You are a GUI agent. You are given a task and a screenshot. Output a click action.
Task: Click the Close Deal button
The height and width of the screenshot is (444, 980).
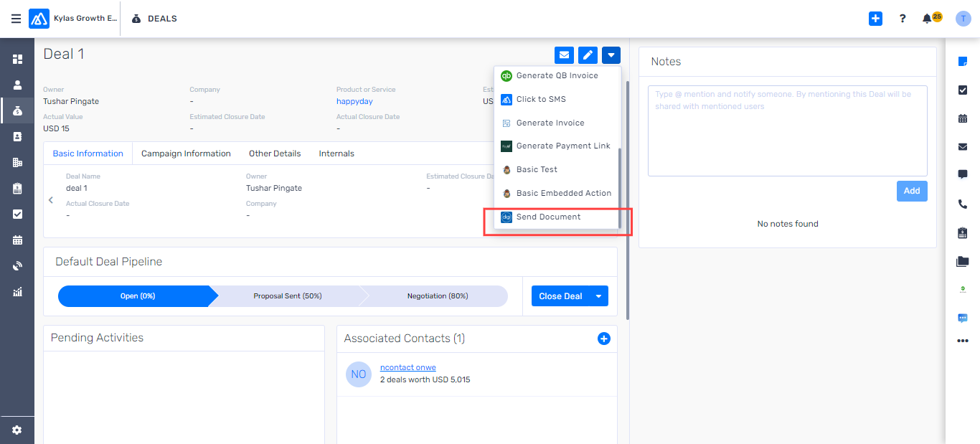coord(559,296)
